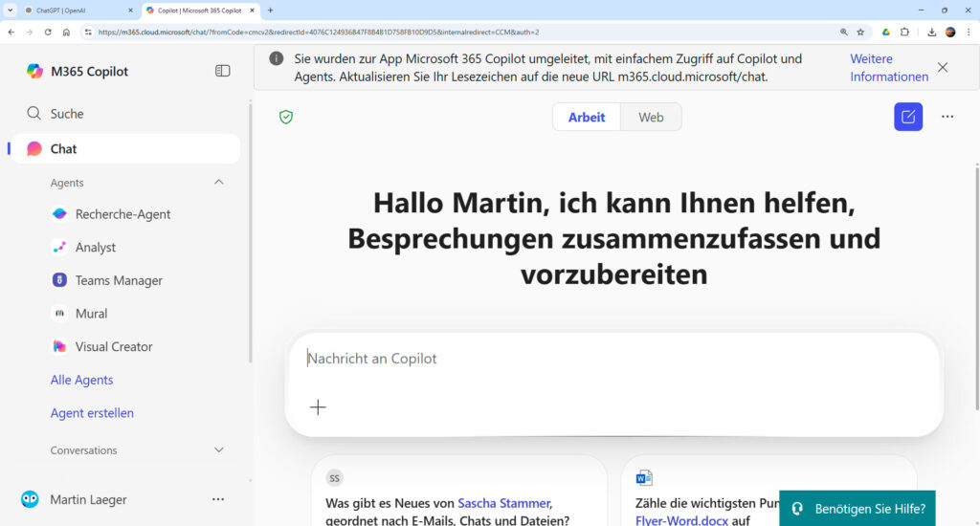Open more options next to Martin Laeger

218,499
